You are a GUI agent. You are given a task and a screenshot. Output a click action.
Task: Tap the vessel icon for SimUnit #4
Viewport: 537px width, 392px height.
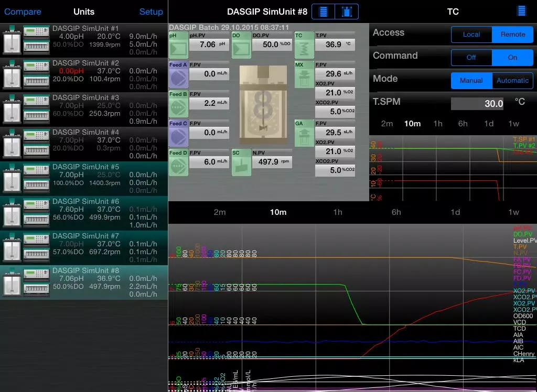tap(12, 144)
